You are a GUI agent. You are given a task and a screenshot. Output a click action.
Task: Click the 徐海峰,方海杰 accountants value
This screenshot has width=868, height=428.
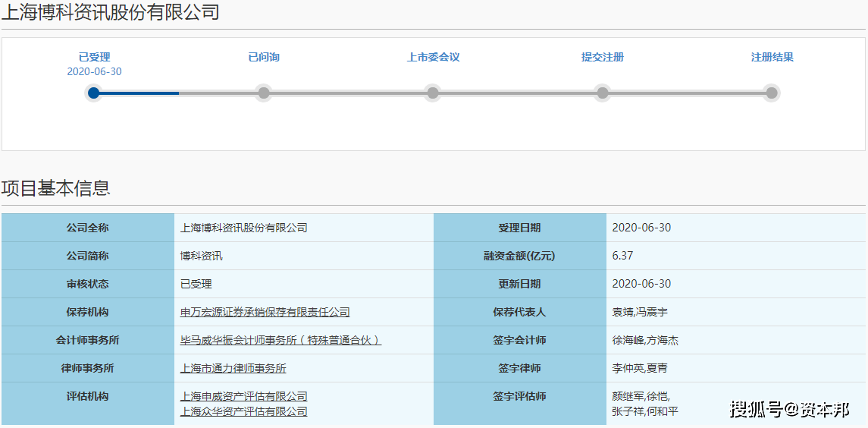point(645,341)
